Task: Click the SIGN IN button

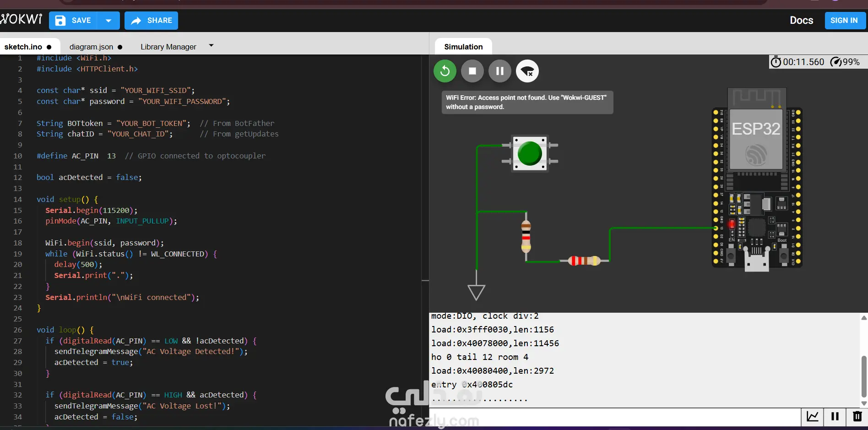Action: (x=844, y=21)
